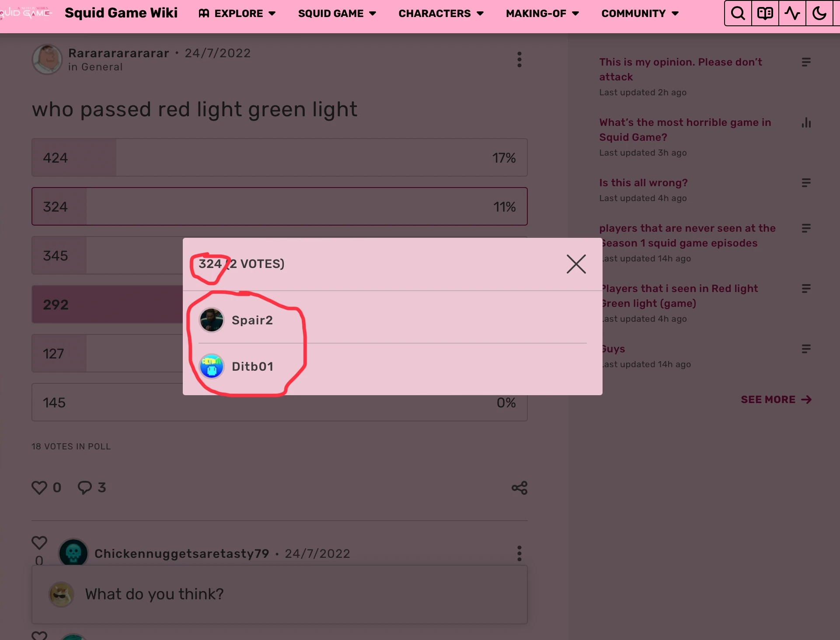Click the poll chart icon next to horrible game thread
This screenshot has height=640, width=840.
tap(807, 123)
